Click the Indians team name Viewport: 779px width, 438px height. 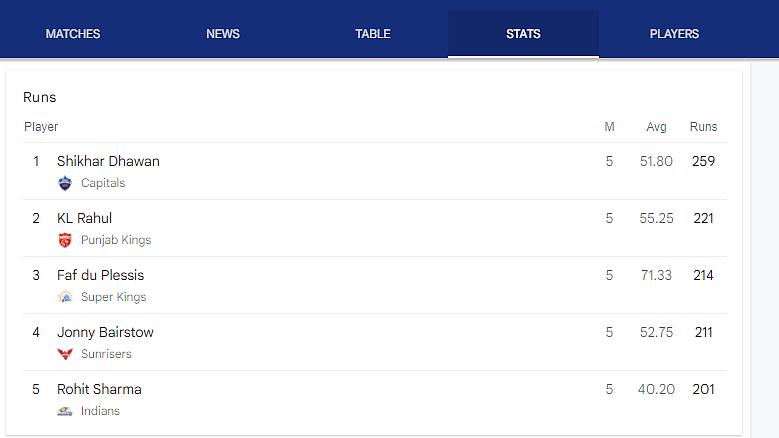[100, 411]
